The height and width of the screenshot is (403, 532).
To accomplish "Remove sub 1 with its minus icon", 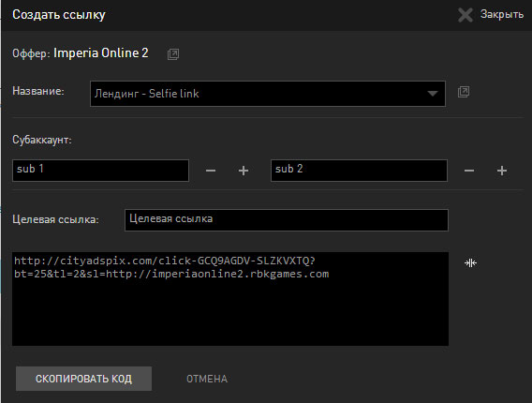I will coord(211,171).
